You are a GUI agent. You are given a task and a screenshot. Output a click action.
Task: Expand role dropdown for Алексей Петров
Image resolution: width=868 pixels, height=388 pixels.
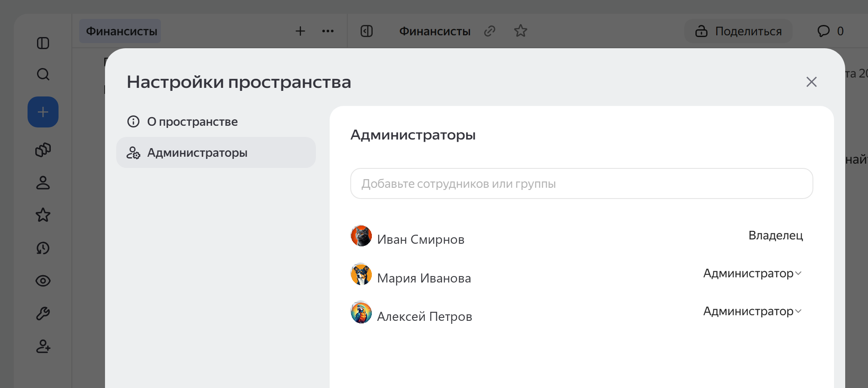pos(752,311)
